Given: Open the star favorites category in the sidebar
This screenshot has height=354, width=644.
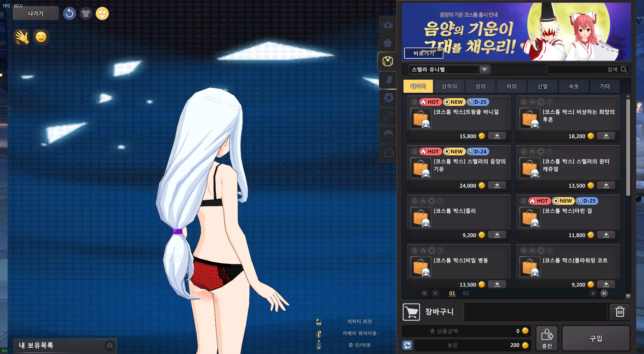Looking at the screenshot, I should click(388, 43).
